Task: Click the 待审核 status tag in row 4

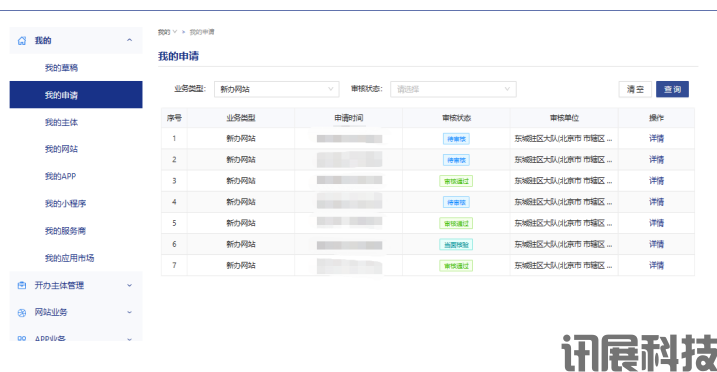Action: 456,202
